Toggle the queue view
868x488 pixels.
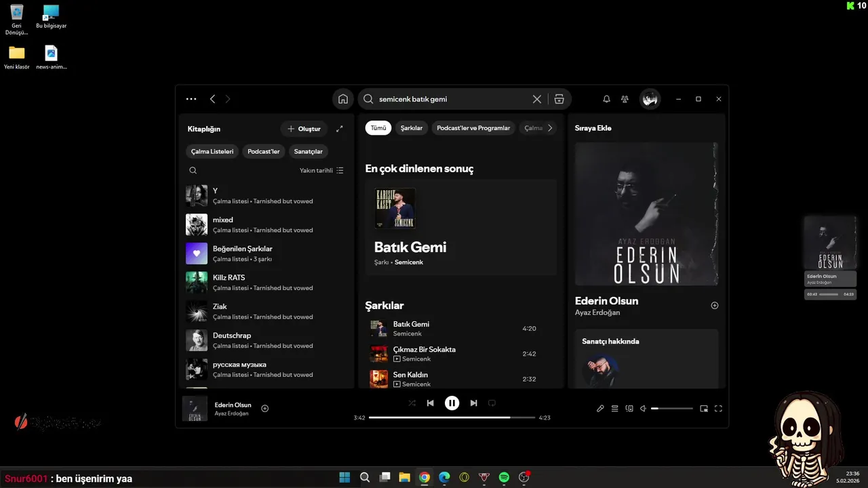[615, 409]
